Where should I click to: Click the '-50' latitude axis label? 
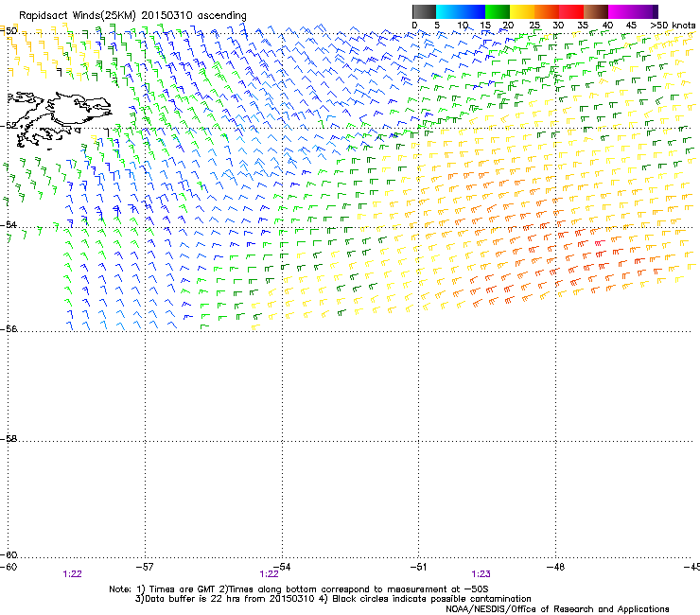[x=9, y=31]
